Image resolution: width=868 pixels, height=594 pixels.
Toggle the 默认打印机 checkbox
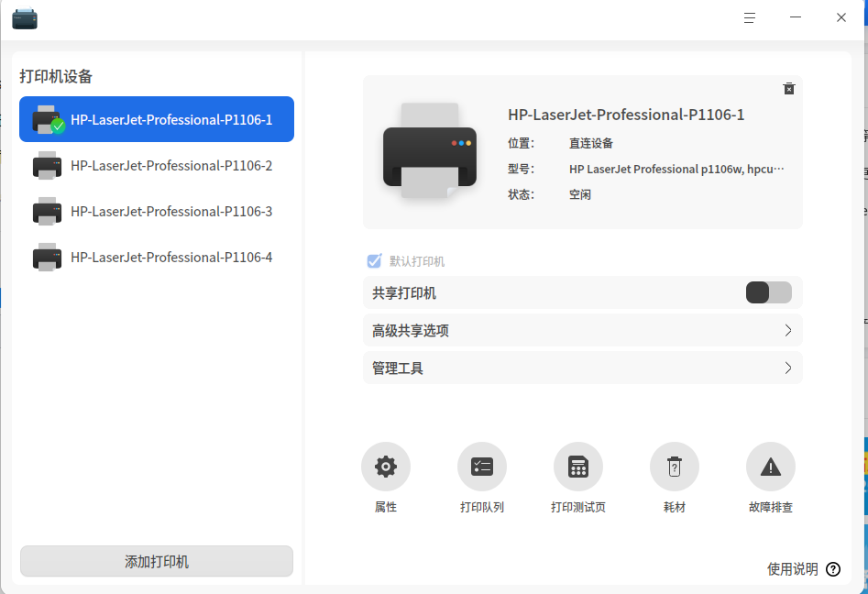(x=374, y=260)
